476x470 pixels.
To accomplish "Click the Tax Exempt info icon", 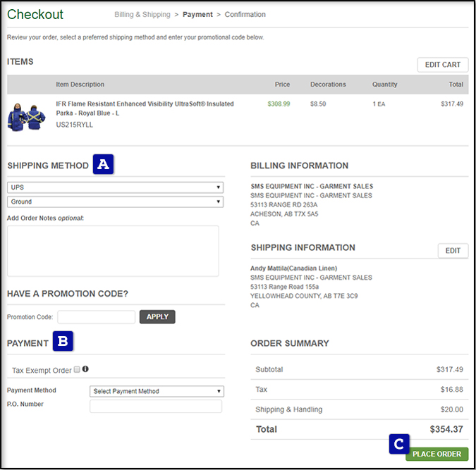I will pos(85,369).
